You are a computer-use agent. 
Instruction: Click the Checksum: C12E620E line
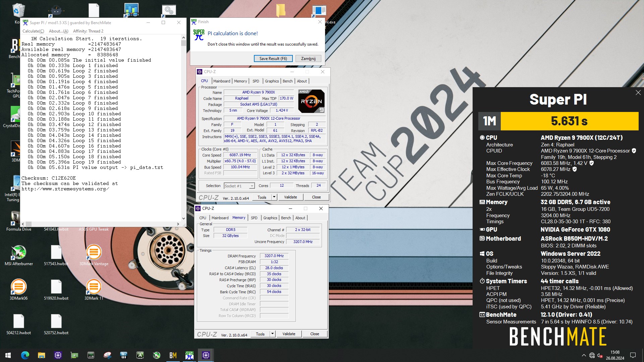49,178
